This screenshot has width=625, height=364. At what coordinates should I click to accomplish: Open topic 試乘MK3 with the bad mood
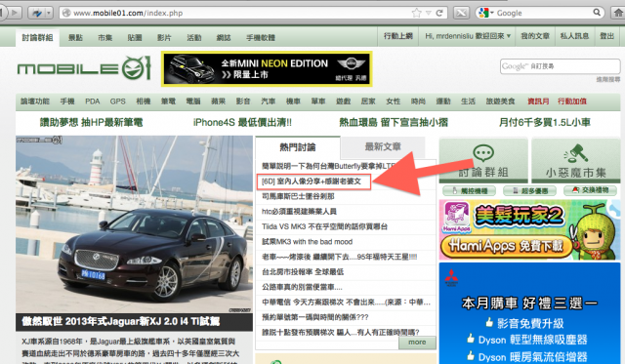(307, 242)
